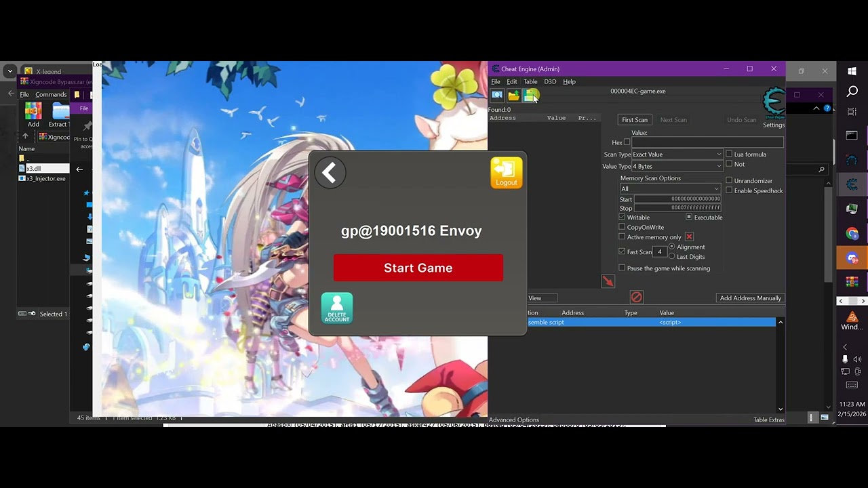
Task: Open Table Extras in Cheat Engine
Action: tap(769, 420)
